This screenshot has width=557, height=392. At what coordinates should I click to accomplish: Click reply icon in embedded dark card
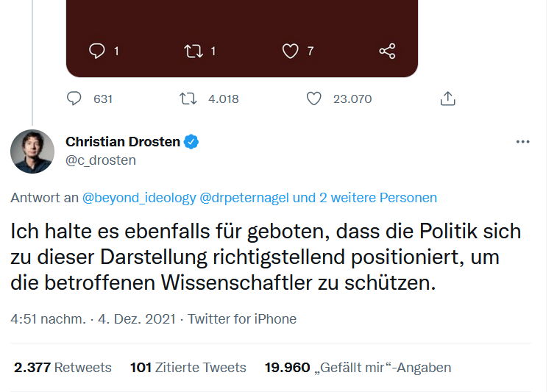pyautogui.click(x=97, y=51)
